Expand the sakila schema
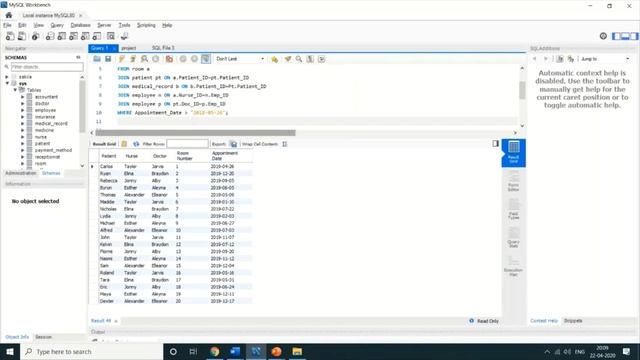 (x=7, y=77)
